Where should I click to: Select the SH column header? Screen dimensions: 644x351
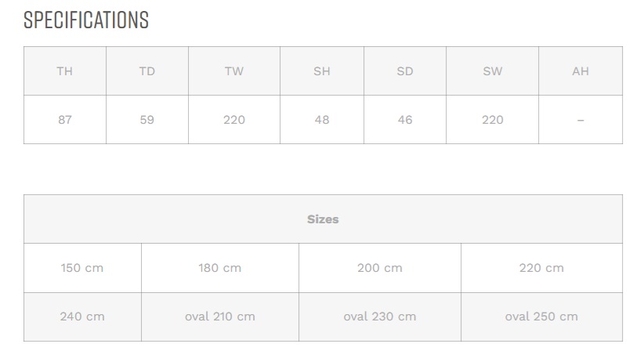tap(322, 71)
